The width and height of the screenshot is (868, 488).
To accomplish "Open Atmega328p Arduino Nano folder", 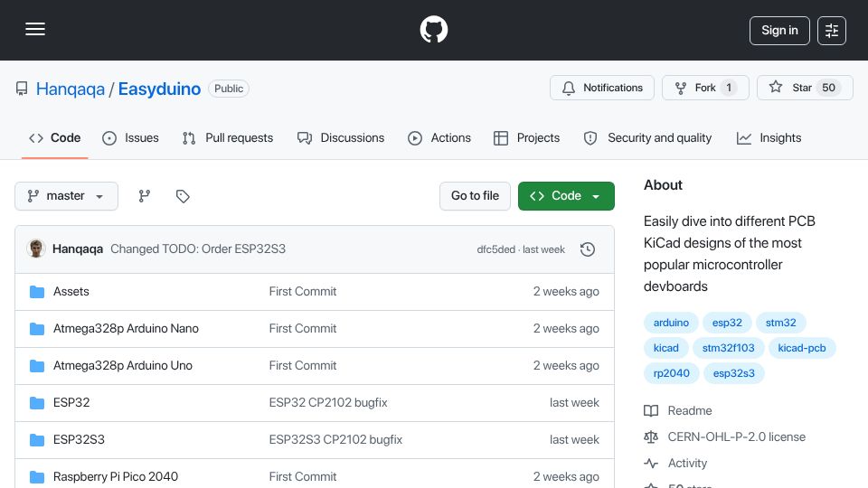I will coord(126,329).
